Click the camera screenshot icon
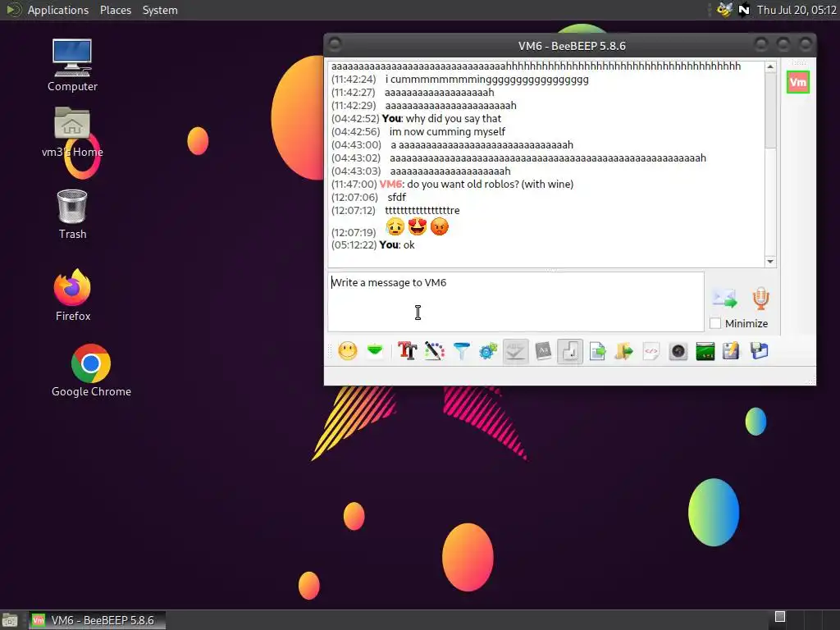Screen dimensions: 840x630 (x=678, y=351)
